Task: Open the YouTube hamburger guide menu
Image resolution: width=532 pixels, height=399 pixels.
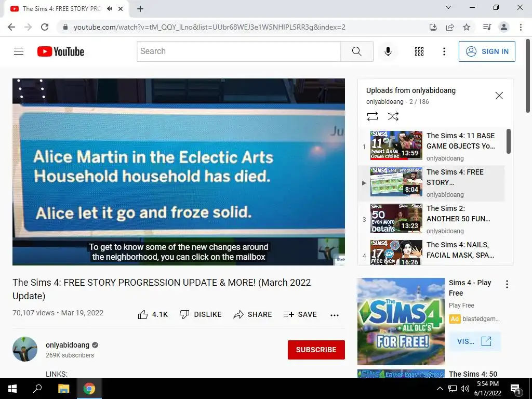Action: 19,51
